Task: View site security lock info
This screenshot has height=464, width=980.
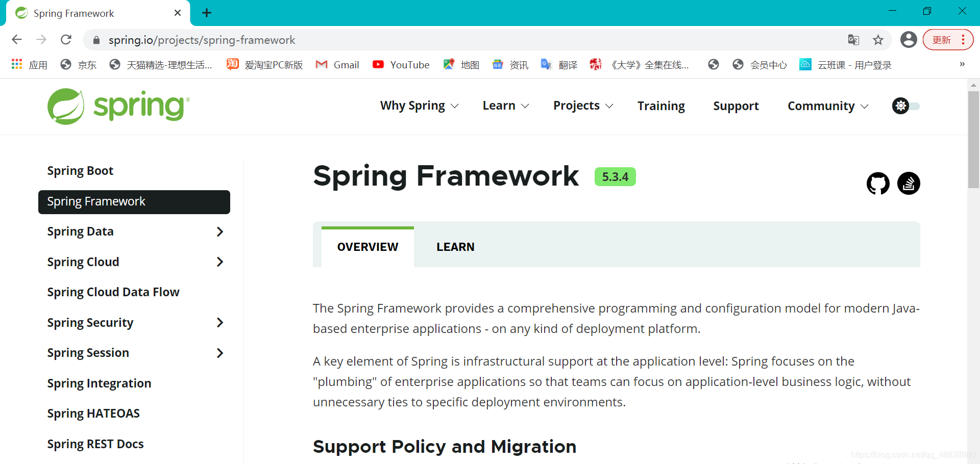Action: (x=96, y=40)
